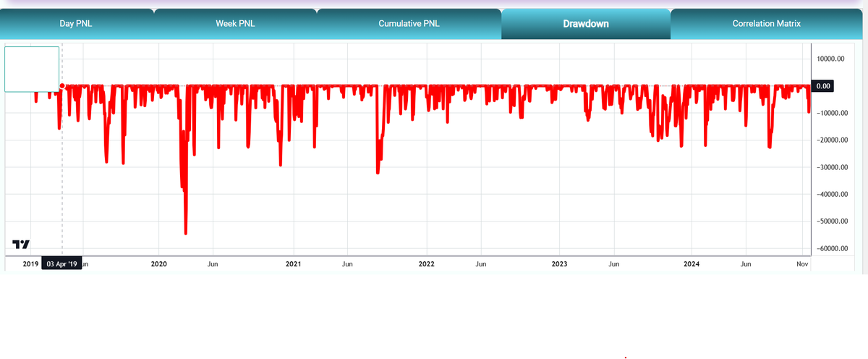
Task: Open the Week PNL tab
Action: [235, 24]
